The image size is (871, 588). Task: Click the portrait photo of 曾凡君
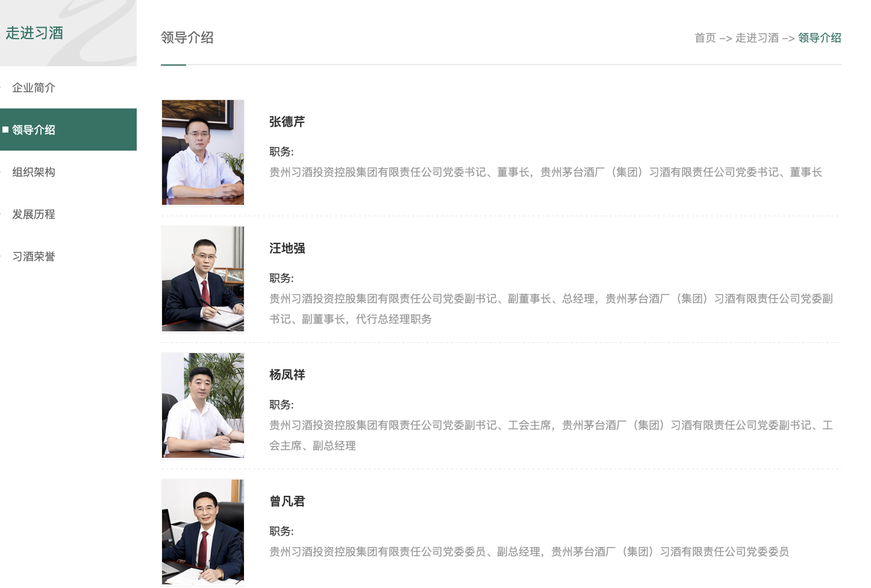203,532
